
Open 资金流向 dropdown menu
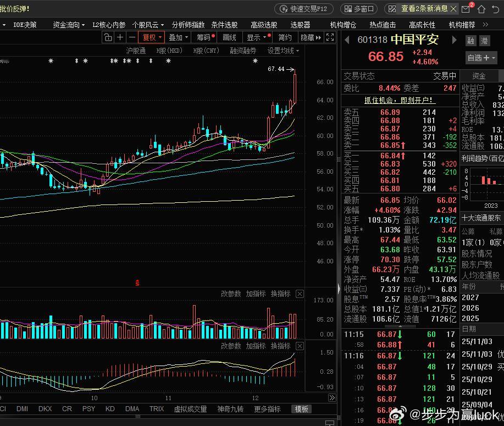[69, 25]
